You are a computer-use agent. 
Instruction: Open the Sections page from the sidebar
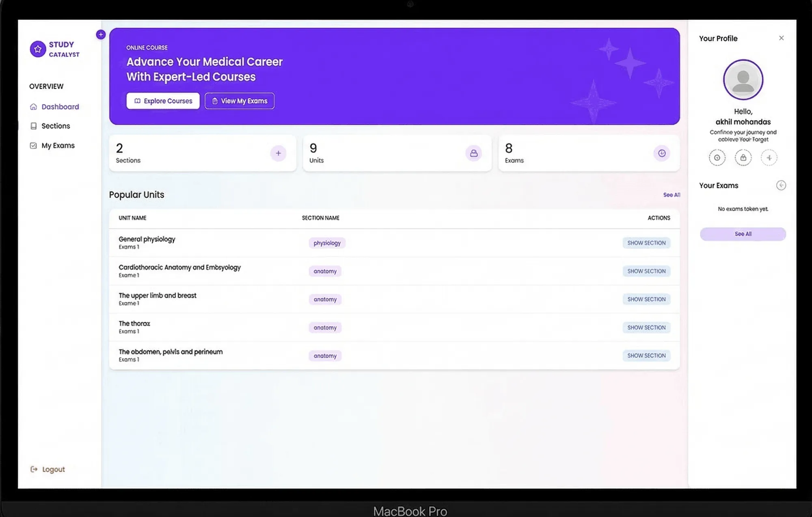pyautogui.click(x=56, y=126)
